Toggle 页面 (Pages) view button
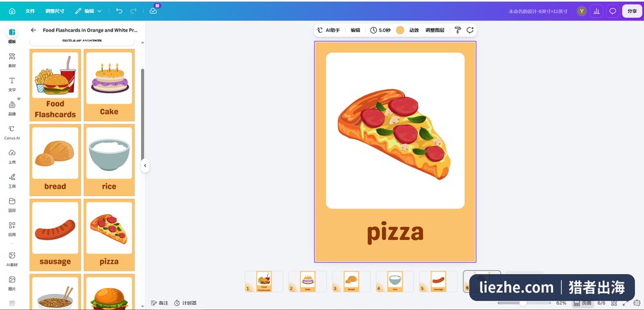Screen dimensions: 644x310 coord(582,303)
